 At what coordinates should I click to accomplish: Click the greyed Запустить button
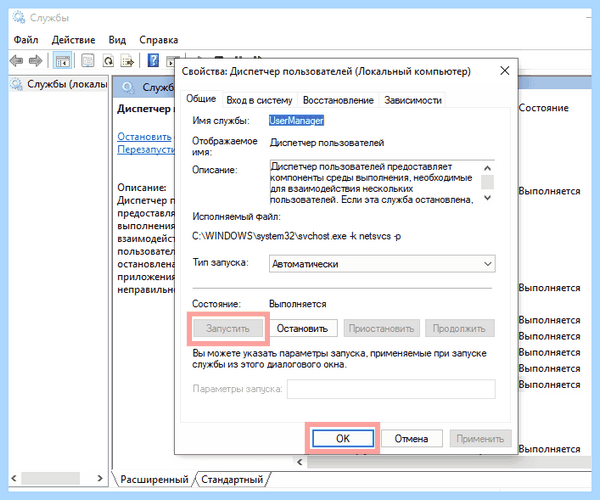[x=228, y=328]
